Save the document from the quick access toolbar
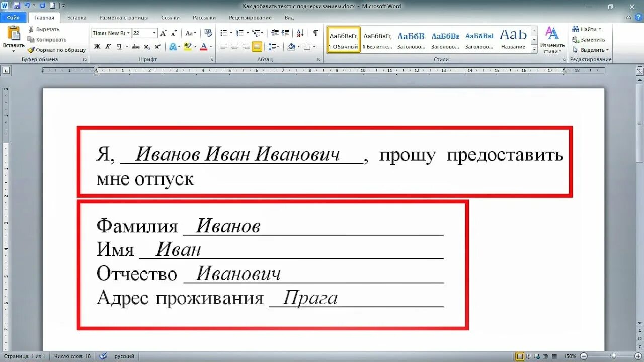The image size is (644, 362). pyautogui.click(x=17, y=6)
